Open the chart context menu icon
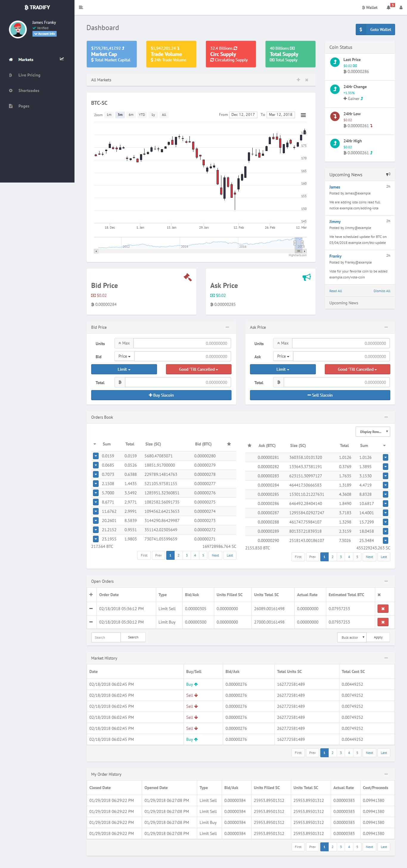This screenshot has width=407, height=868. 303,115
